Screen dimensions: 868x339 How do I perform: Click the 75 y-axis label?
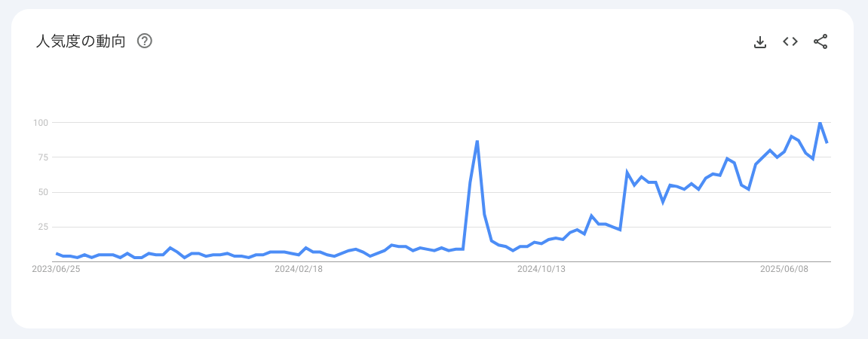[x=43, y=157]
